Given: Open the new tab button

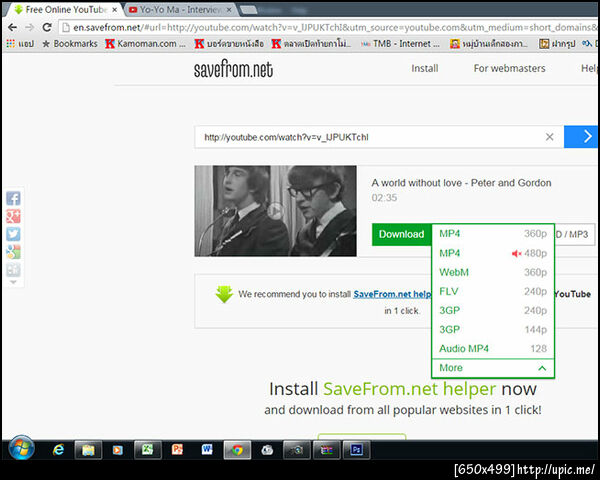Looking at the screenshot, I should (x=249, y=10).
